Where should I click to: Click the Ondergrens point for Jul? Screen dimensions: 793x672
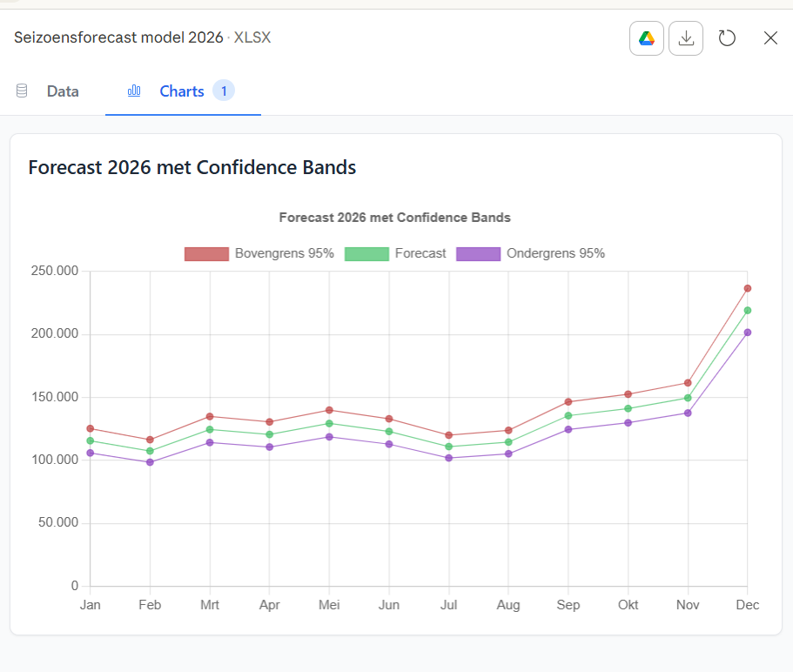(449, 458)
